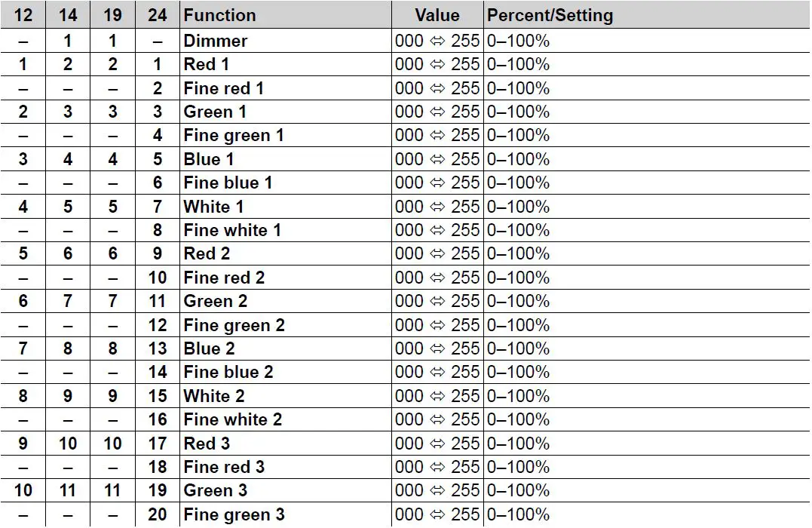Select the White 1 function cell
The width and height of the screenshot is (812, 528).
pyautogui.click(x=213, y=207)
